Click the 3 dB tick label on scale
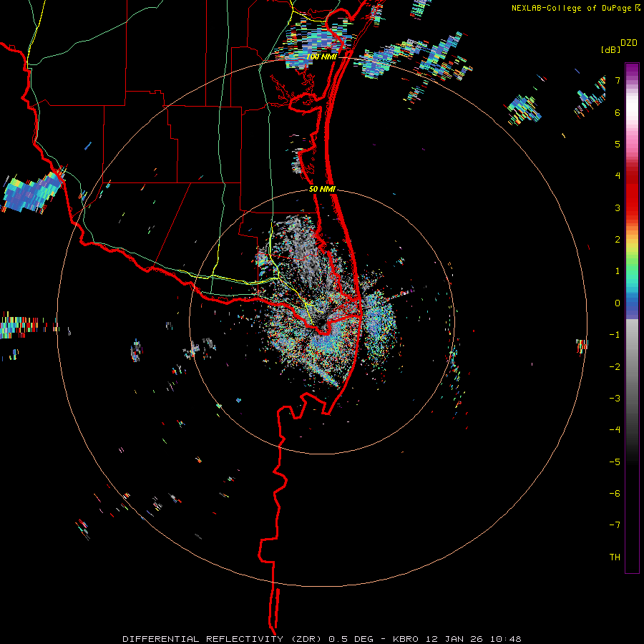This screenshot has height=644, width=644. pyautogui.click(x=618, y=208)
